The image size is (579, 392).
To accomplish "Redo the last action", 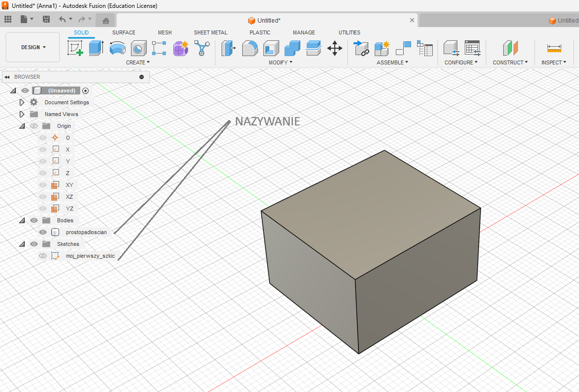I will [x=82, y=19].
